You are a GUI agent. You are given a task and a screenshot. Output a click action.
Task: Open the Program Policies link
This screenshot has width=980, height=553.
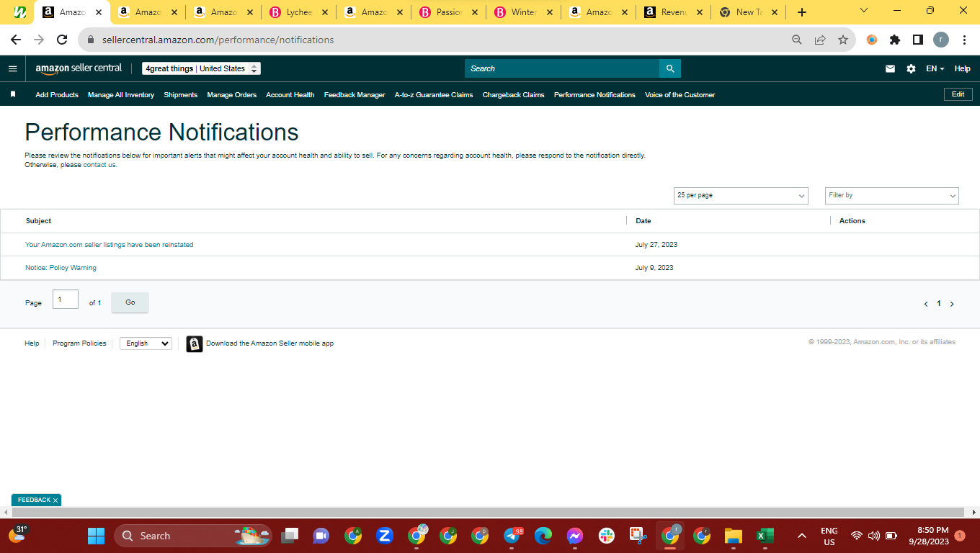pyautogui.click(x=79, y=343)
